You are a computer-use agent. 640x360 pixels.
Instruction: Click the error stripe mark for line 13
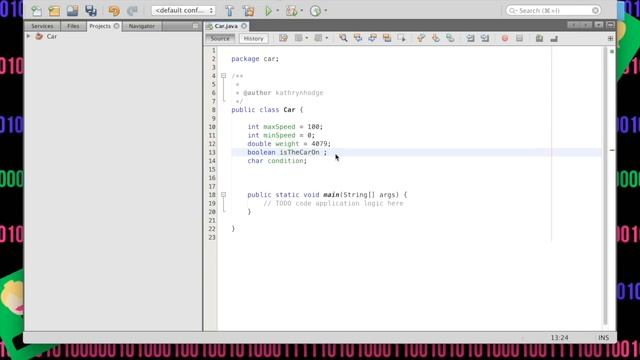(612, 150)
